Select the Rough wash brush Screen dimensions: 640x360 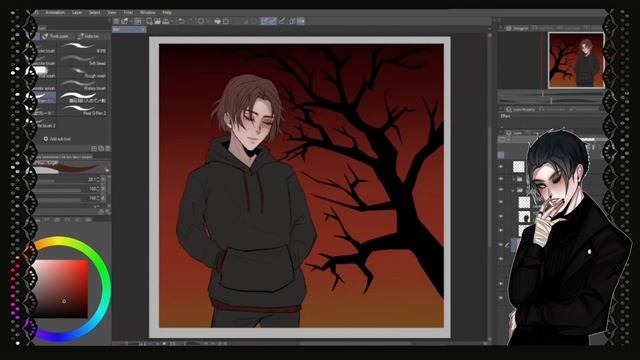(x=83, y=73)
